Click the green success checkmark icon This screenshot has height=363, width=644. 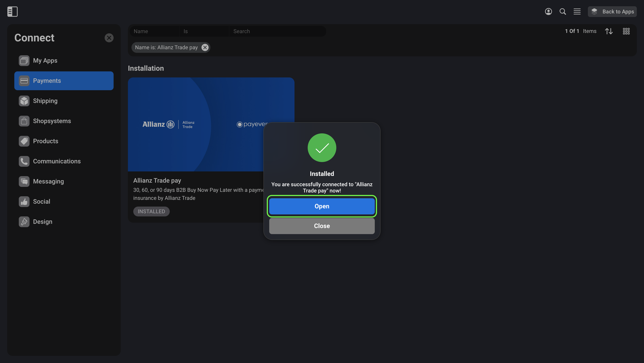pyautogui.click(x=322, y=148)
